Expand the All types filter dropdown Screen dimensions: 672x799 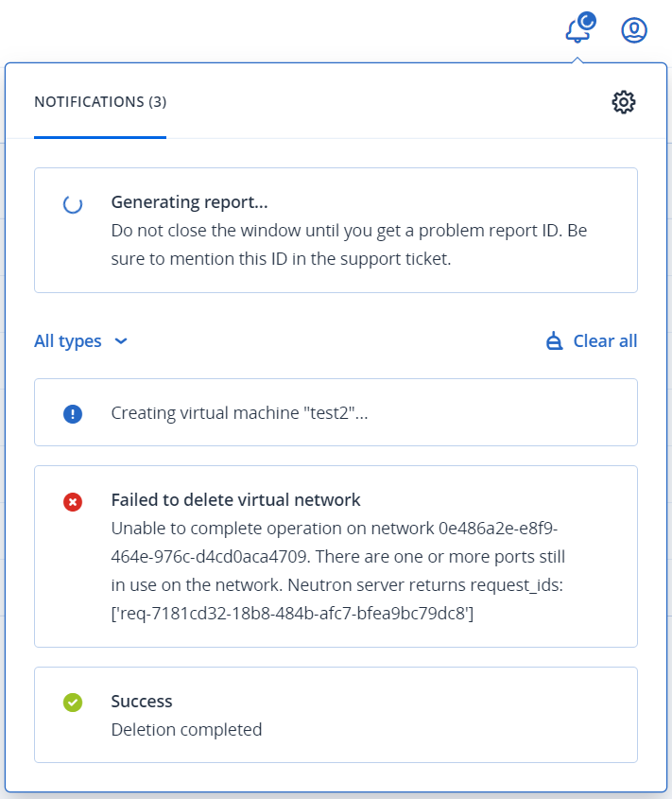(x=80, y=341)
